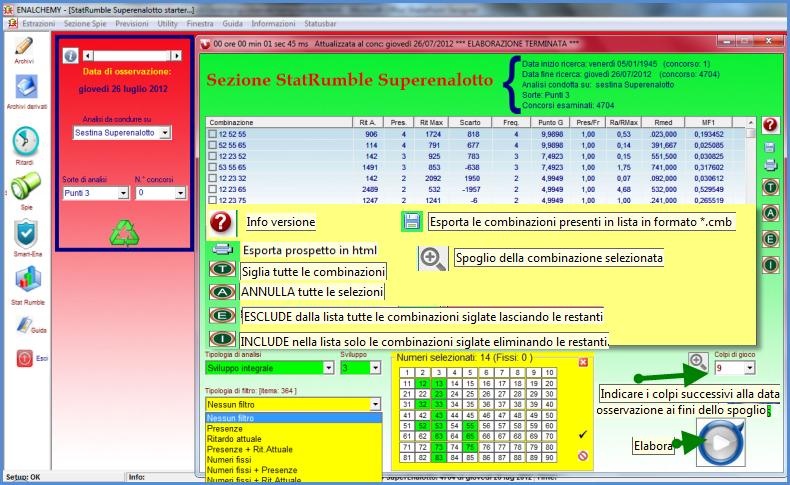This screenshot has width=790, height=485.
Task: Click the Esci exit icon
Action: [x=24, y=358]
